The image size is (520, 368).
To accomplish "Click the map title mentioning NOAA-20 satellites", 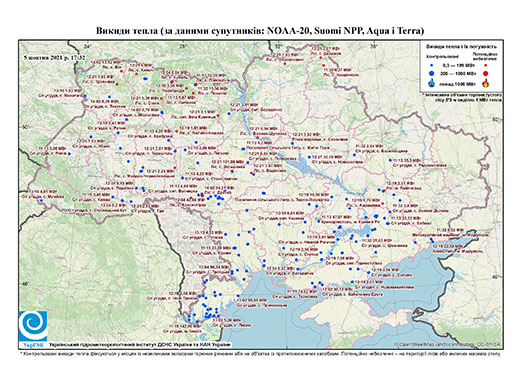I will point(260,31).
